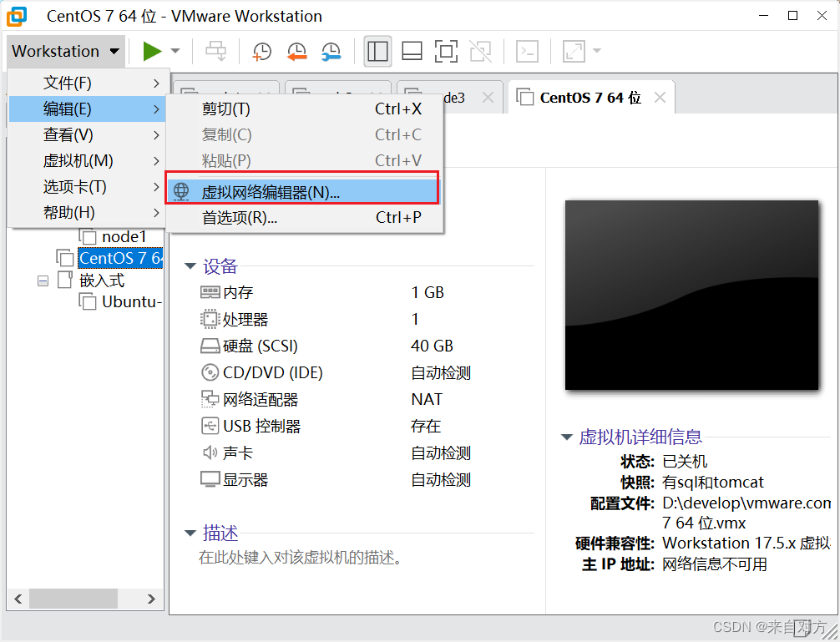Choose 剪切(T) from the edit submenu
Image resolution: width=840 pixels, height=642 pixels.
pyautogui.click(x=304, y=109)
